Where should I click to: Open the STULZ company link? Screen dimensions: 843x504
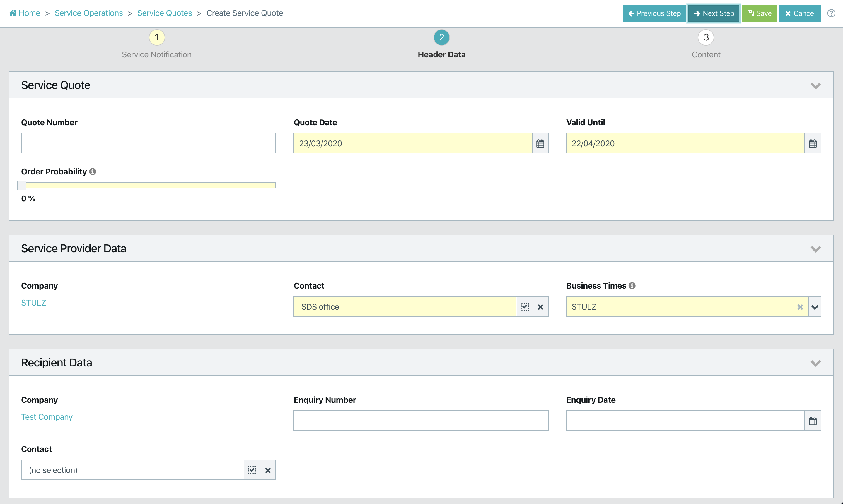pyautogui.click(x=33, y=303)
